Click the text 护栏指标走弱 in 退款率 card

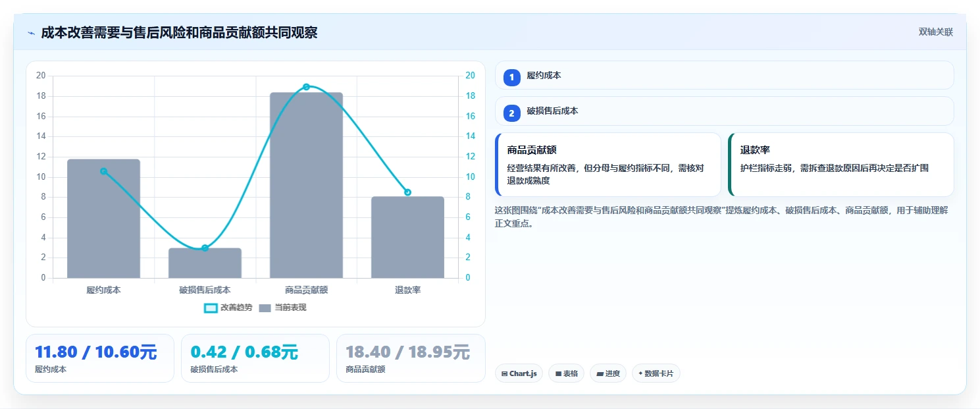click(x=766, y=168)
